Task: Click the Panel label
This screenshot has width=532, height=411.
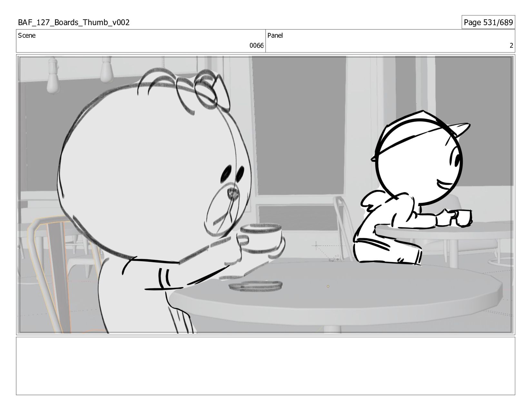Action: 275,35
